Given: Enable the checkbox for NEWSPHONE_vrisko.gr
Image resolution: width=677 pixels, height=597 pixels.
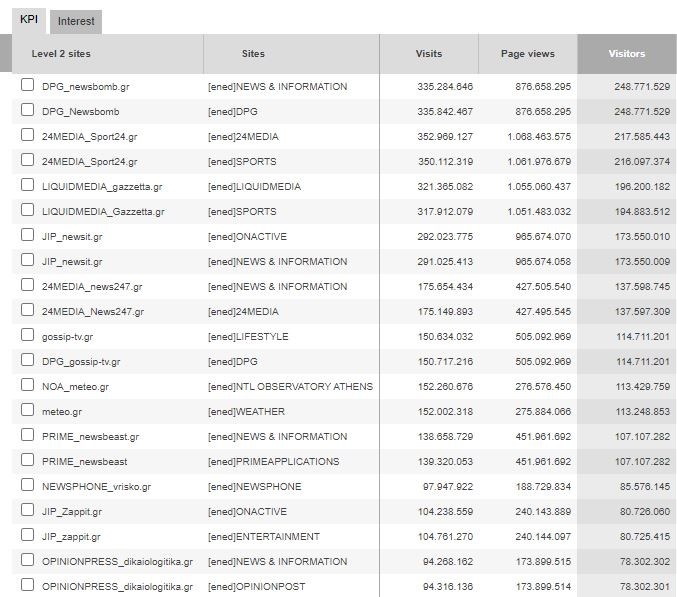Looking at the screenshot, I should point(28,486).
